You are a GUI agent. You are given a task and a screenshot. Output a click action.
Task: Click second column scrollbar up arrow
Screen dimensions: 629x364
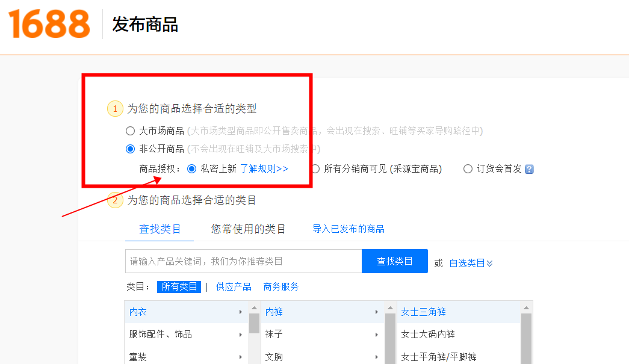[x=390, y=307]
